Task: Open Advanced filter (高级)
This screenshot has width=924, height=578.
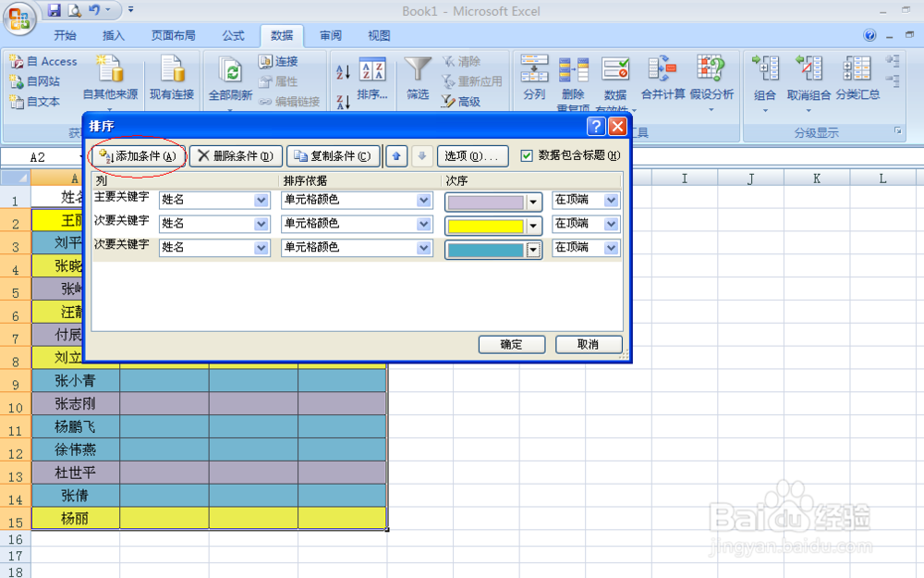Action: click(x=461, y=102)
